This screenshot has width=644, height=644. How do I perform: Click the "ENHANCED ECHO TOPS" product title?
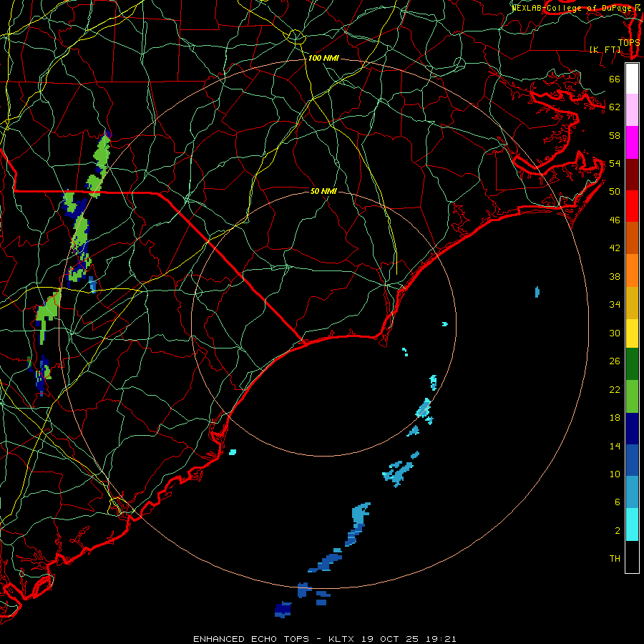(251, 639)
